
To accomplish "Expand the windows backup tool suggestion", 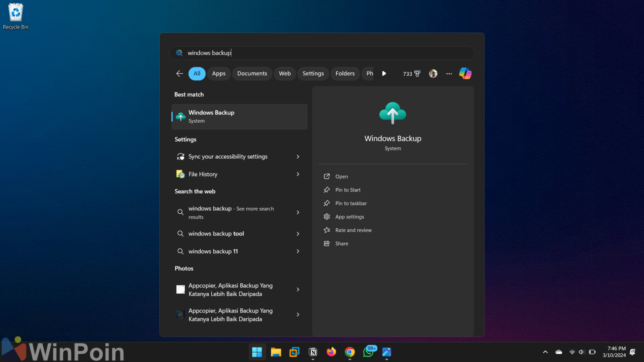I will click(x=298, y=233).
